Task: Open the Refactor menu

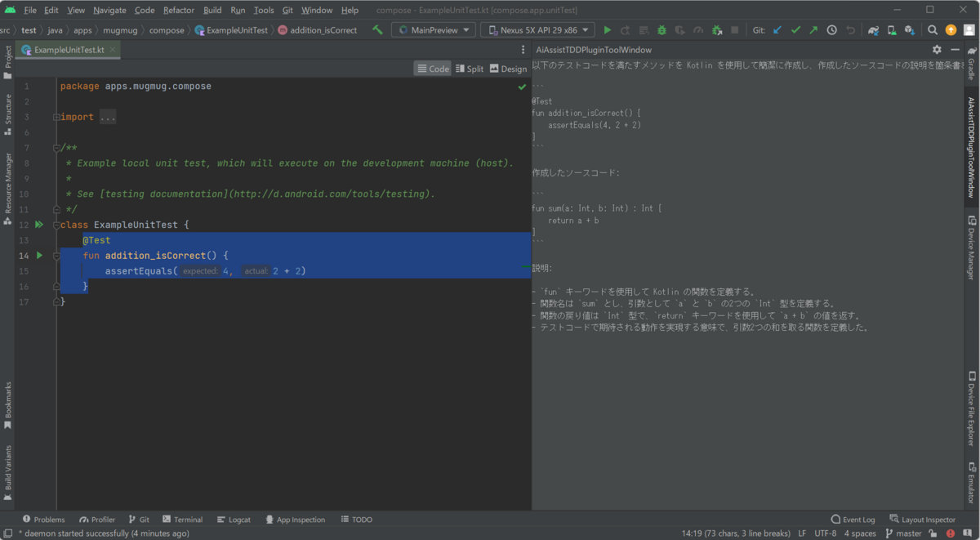Action: [179, 11]
